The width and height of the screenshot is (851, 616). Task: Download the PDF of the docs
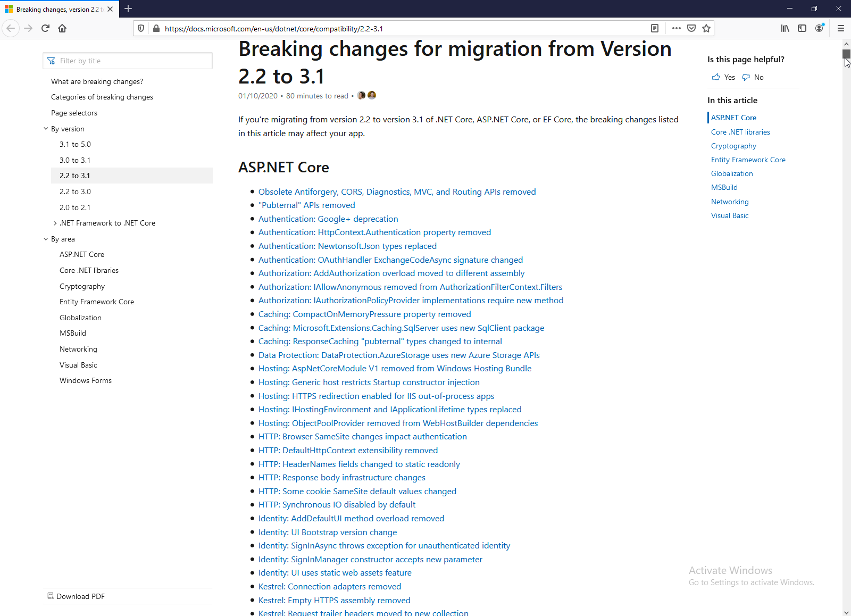pyautogui.click(x=80, y=596)
